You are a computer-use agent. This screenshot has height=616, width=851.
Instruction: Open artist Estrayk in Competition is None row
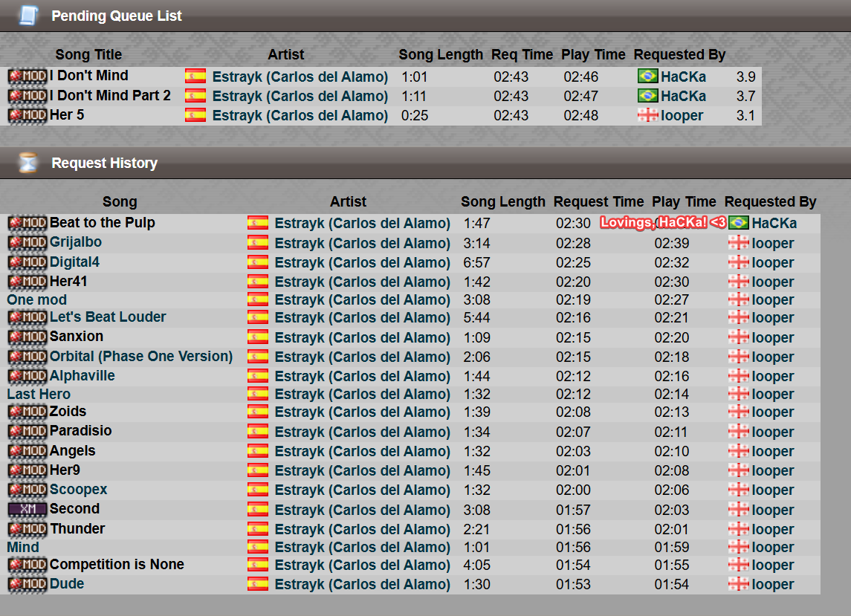363,565
